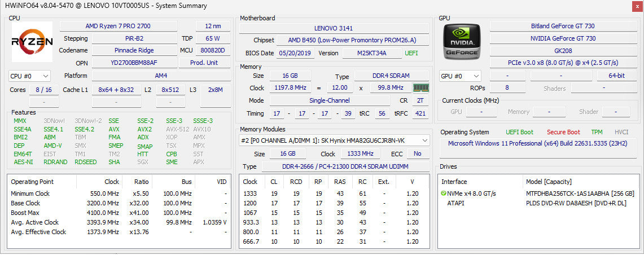Click the BIOS date 05/20/2019
This screenshot has width=644, height=255.
296,53
